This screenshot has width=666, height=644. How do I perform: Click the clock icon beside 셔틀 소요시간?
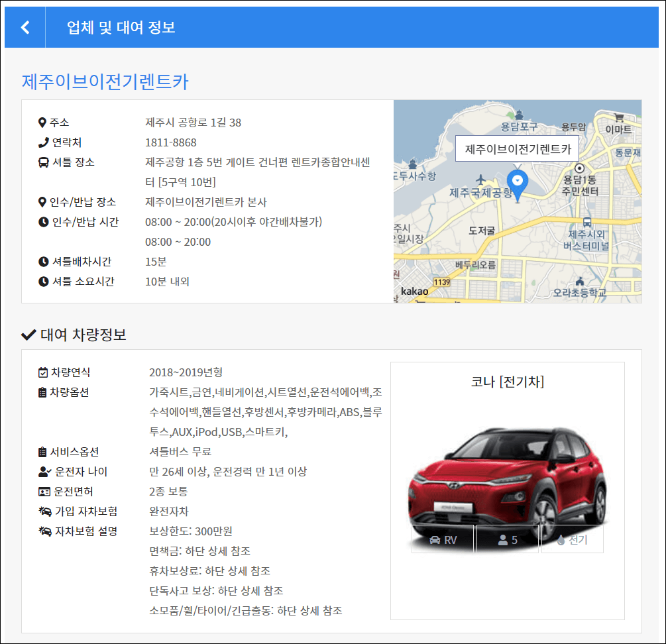[x=43, y=282]
